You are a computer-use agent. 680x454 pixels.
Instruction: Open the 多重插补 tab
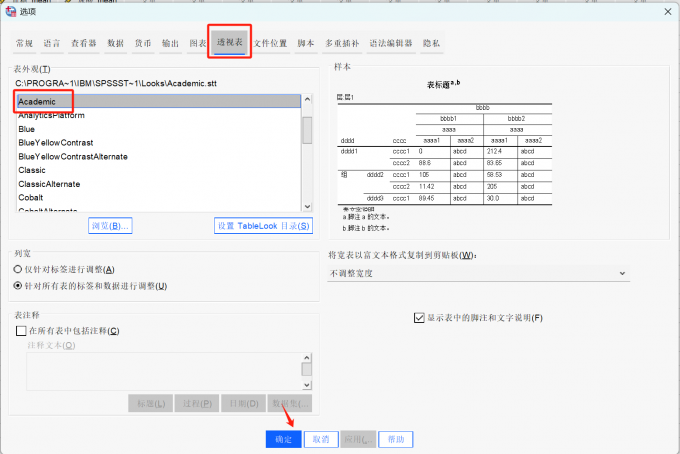[x=342, y=43]
